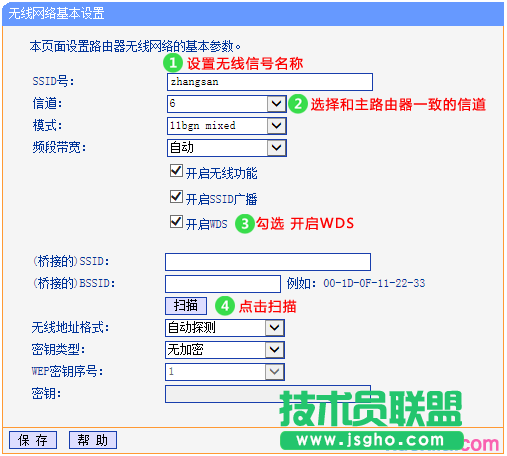Open the 模式 11bgn mixed dropdown
Image resolution: width=507 pixels, height=456 pixels.
click(227, 126)
